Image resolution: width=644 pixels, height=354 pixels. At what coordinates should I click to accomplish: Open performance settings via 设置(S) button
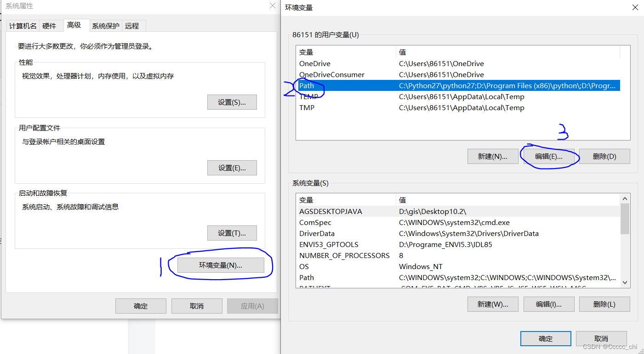tap(232, 102)
